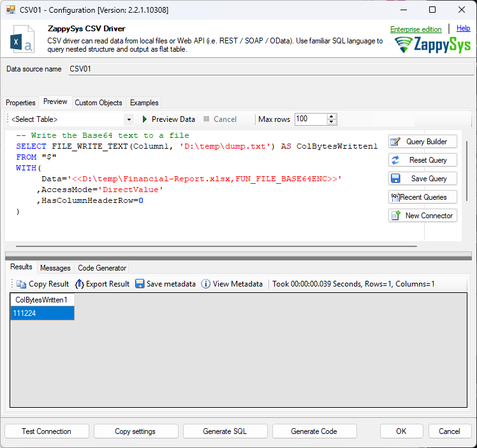Click the Max rows value field
The image size is (477, 448).
(x=311, y=119)
